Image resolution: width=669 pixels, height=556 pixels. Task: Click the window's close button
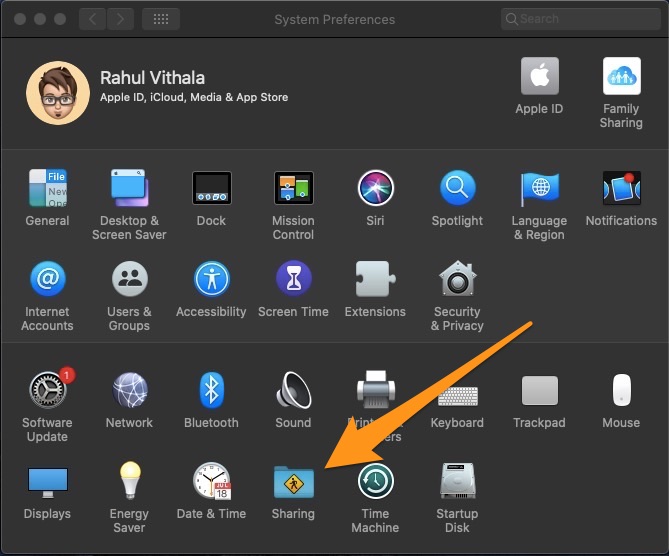[x=20, y=19]
